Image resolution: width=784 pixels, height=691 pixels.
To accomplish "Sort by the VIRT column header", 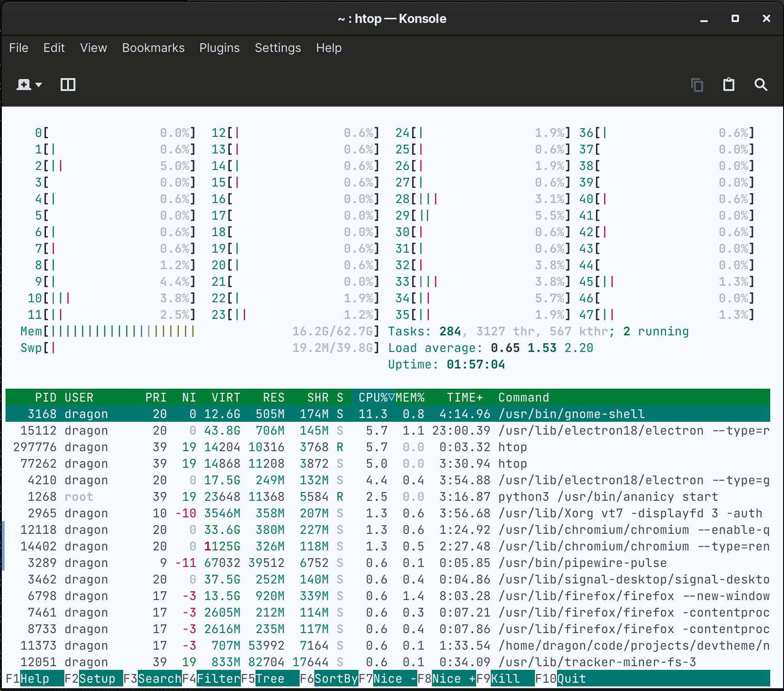I will 226,397.
